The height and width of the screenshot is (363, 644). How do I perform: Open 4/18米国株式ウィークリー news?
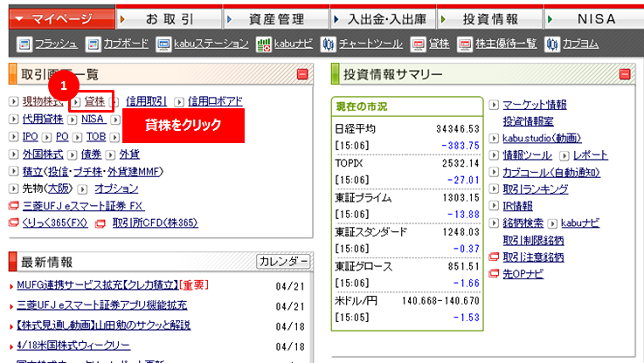click(74, 345)
